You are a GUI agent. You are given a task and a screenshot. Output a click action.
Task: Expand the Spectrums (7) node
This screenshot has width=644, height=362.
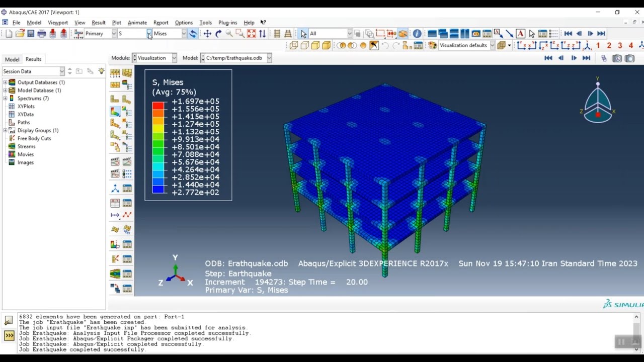[x=5, y=99]
